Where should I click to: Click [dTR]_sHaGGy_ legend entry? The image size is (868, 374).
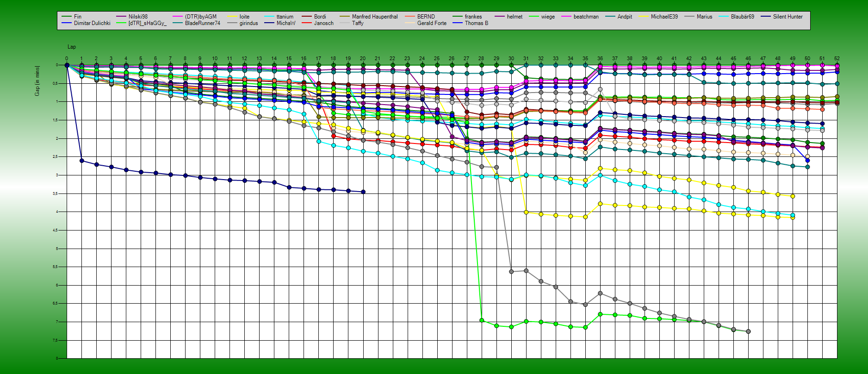coord(147,23)
